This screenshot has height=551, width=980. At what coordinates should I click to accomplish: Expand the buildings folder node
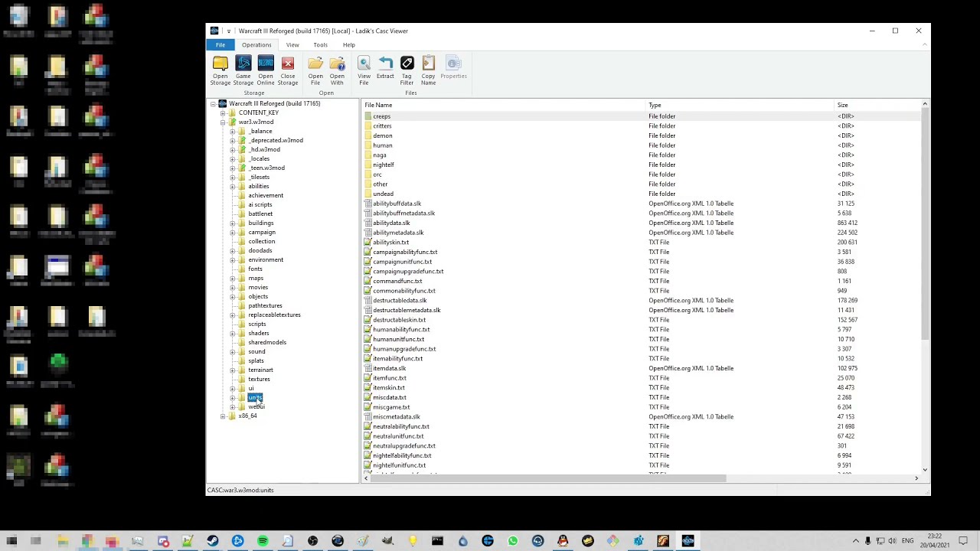232,223
